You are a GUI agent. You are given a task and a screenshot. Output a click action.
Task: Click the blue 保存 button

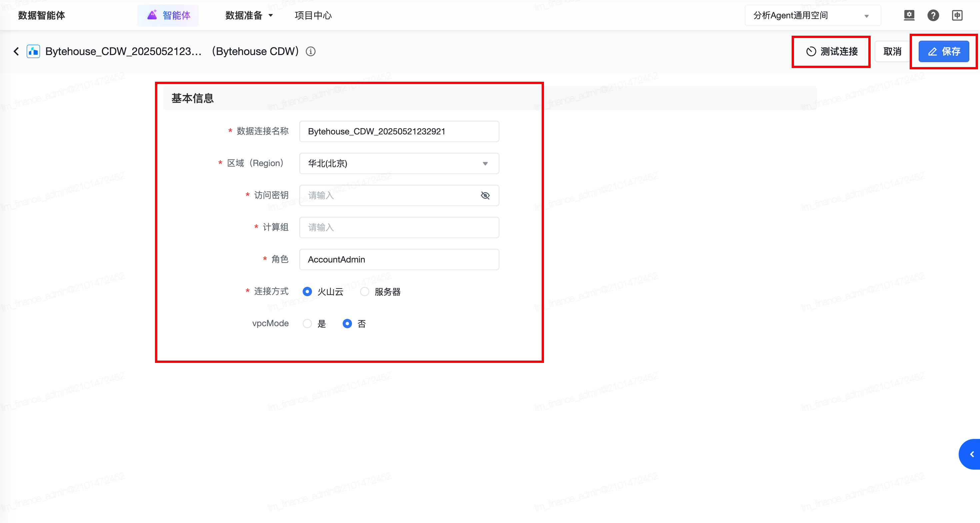click(x=944, y=51)
